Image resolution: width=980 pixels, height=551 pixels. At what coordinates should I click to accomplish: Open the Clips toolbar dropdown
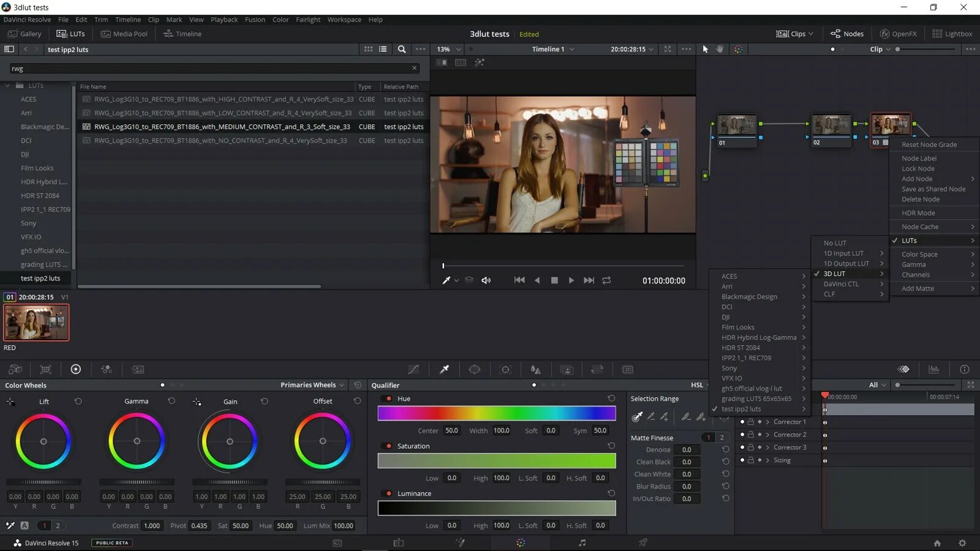[794, 34]
